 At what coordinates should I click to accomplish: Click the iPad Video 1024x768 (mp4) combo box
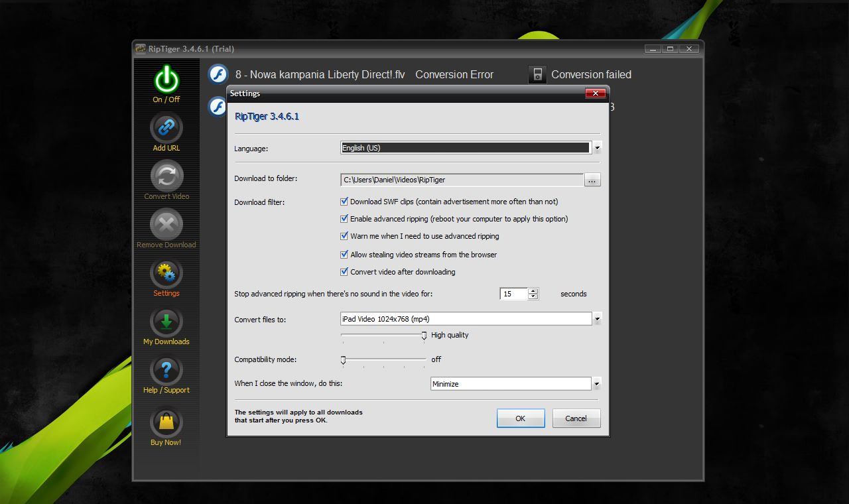pos(466,319)
